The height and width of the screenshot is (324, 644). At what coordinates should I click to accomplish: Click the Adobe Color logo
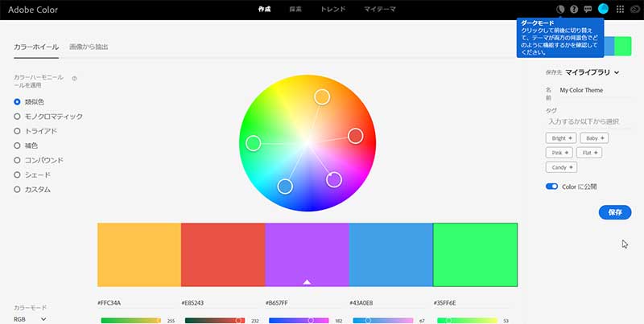(x=33, y=10)
